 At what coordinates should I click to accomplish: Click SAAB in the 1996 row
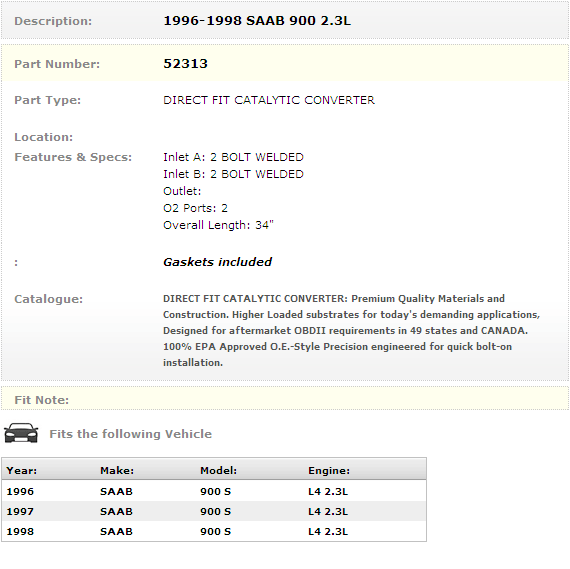point(116,492)
